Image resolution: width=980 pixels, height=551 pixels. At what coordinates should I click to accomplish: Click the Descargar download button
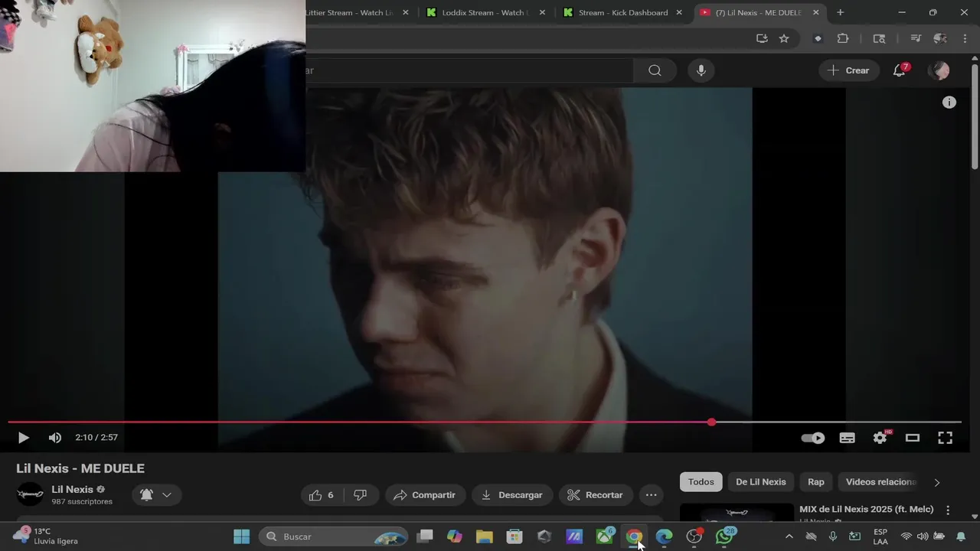pos(512,495)
